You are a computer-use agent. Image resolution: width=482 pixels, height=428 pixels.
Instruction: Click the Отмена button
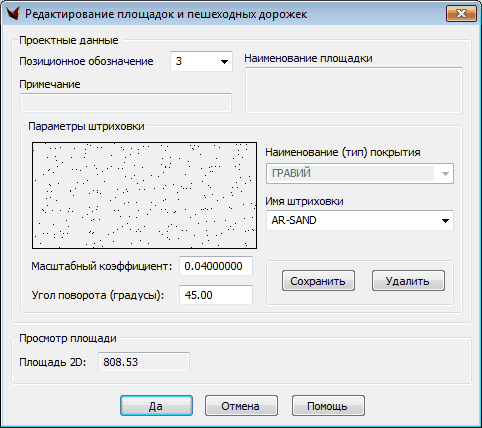[x=241, y=406]
